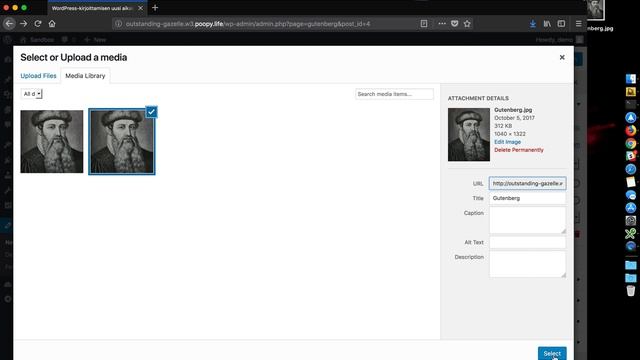This screenshot has width=640, height=360.
Task: Focus the Alt Text field
Action: click(x=527, y=242)
